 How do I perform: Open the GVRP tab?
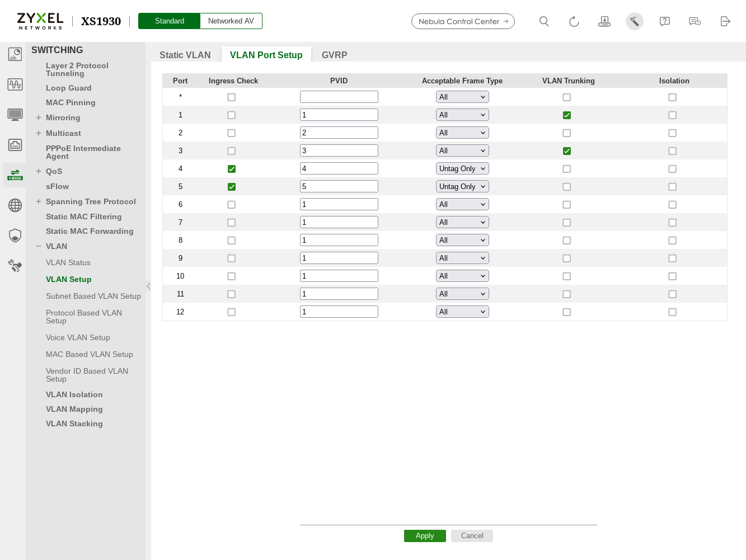334,54
